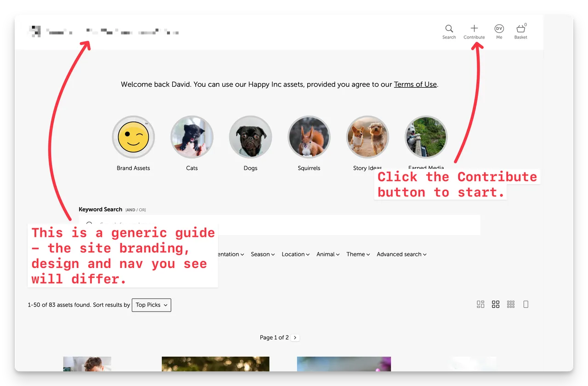The height and width of the screenshot is (386, 588).
Task: Open the Earned Media collection circle
Action: (x=426, y=137)
